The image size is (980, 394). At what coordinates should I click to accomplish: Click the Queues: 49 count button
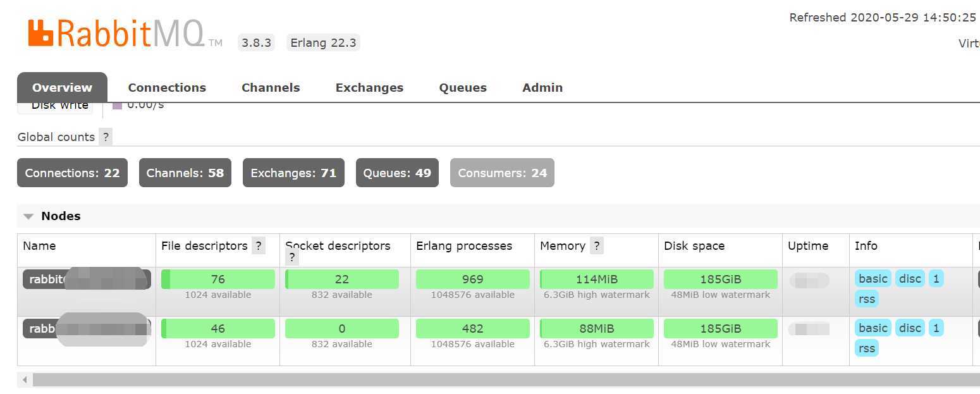tap(397, 173)
